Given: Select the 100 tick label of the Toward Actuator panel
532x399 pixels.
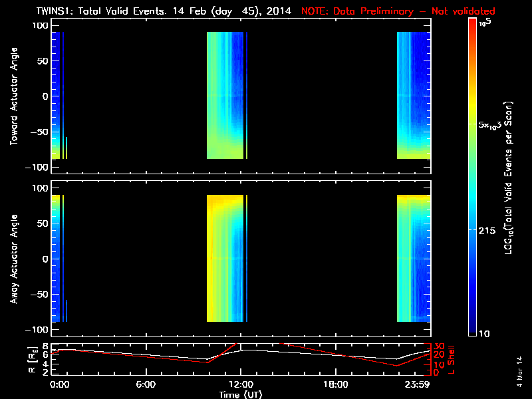Looking at the screenshot, I should point(40,26).
